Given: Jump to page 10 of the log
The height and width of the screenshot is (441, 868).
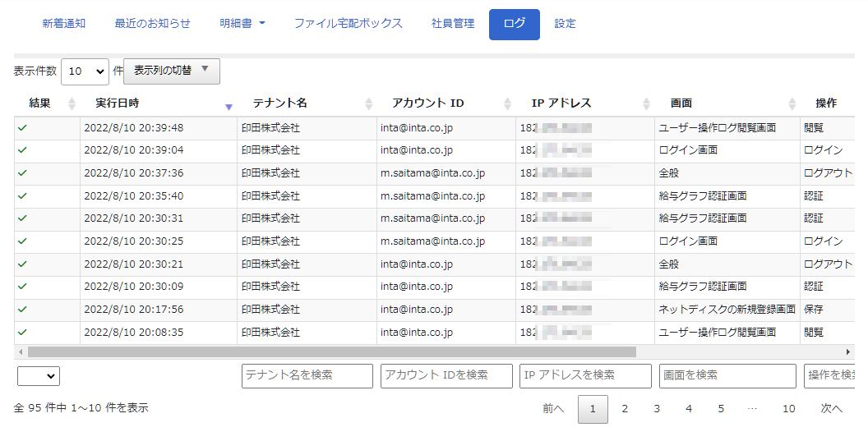Looking at the screenshot, I should (788, 409).
